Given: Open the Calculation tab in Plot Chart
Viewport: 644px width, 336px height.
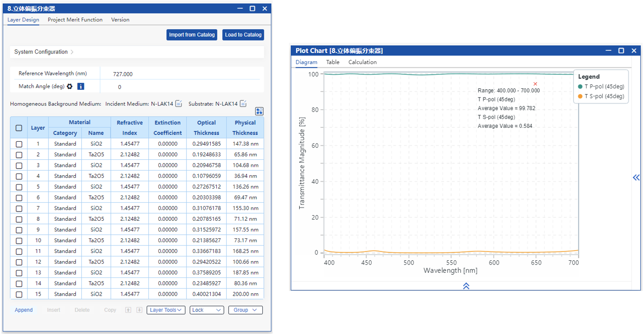Looking at the screenshot, I should coord(362,62).
